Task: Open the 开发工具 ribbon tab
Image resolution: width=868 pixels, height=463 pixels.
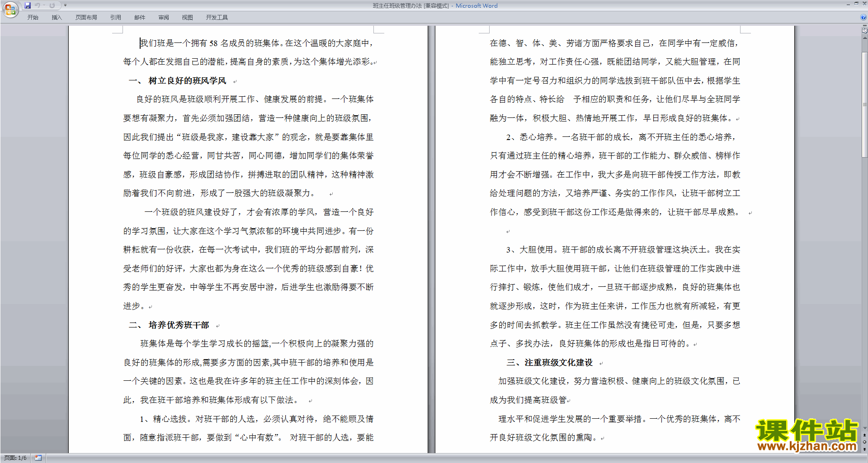Action: tap(217, 18)
